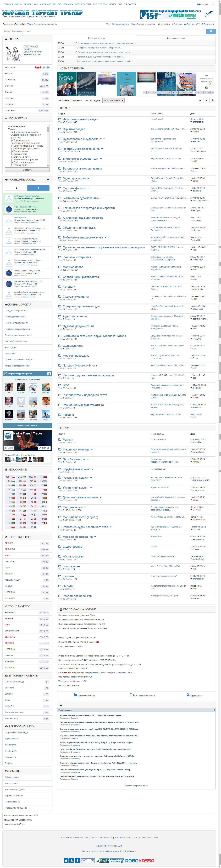This screenshot has width=221, height=868.
Task: Go to previous page of latest messages
Action: pyautogui.click(x=16, y=188)
